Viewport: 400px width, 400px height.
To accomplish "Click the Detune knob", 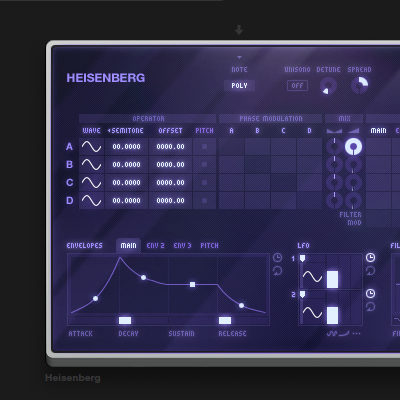I will pyautogui.click(x=328, y=86).
